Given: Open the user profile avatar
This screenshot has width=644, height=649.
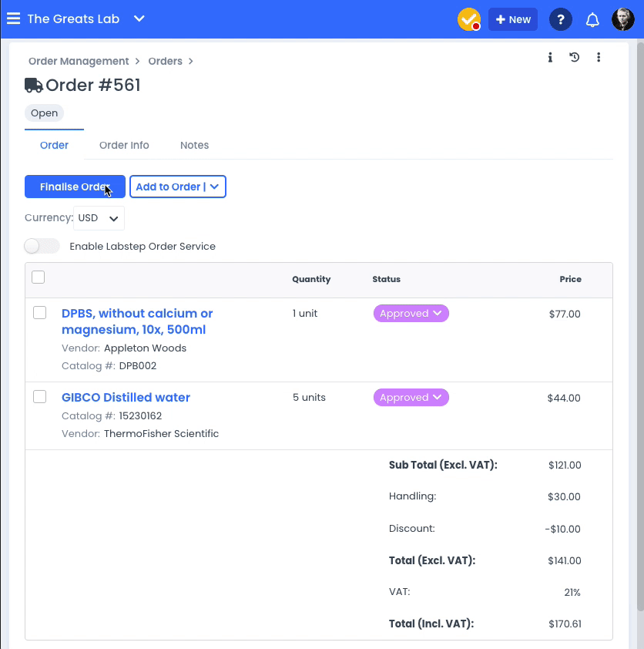Looking at the screenshot, I should pos(623,19).
